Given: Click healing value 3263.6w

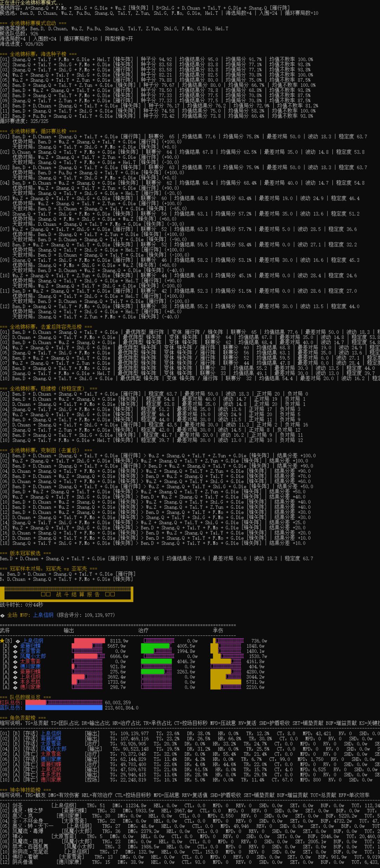Looking at the screenshot, I should pyautogui.click(x=186, y=672).
